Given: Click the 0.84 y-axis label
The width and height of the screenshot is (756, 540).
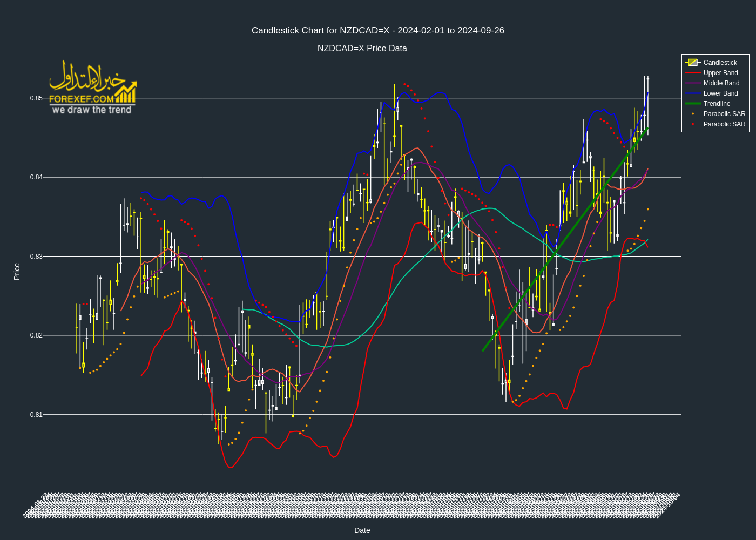Looking at the screenshot, I should coord(36,177).
